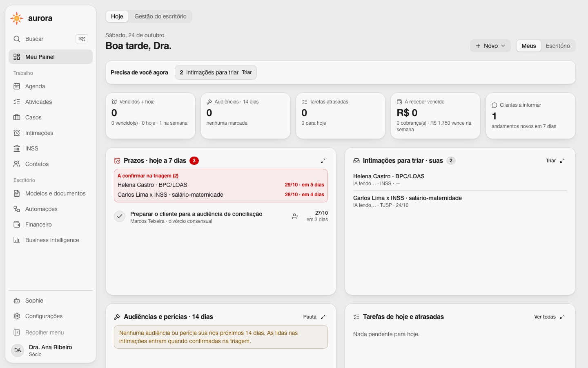Click the Buscar search field
588x368 pixels.
coord(51,39)
